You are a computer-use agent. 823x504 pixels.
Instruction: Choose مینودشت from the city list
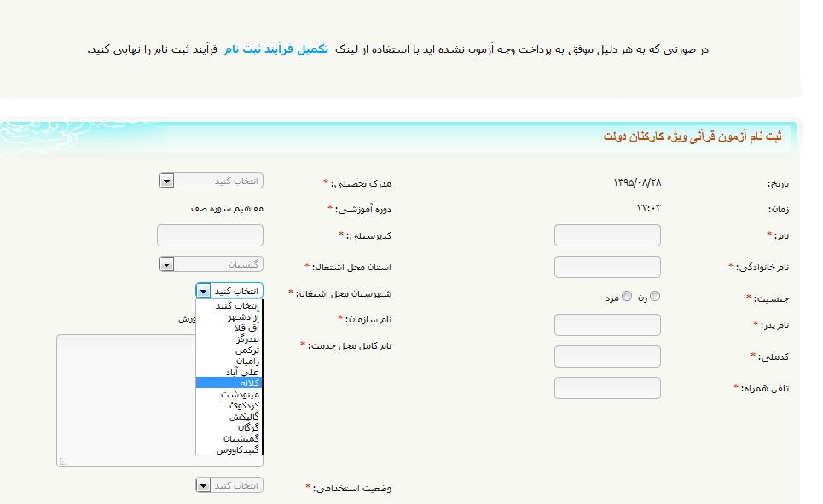click(x=229, y=394)
